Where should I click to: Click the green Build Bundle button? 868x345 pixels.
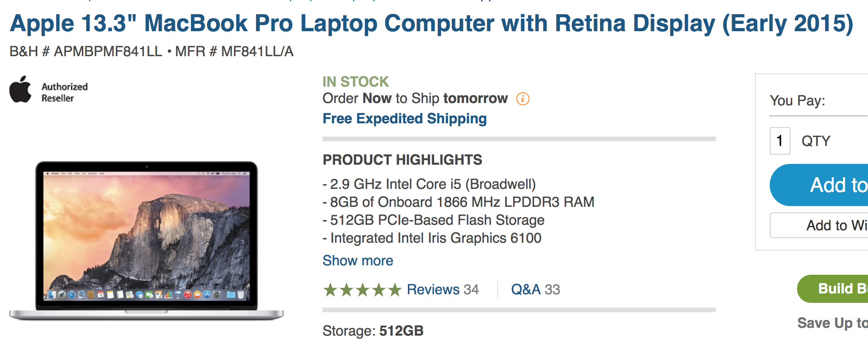click(x=834, y=289)
